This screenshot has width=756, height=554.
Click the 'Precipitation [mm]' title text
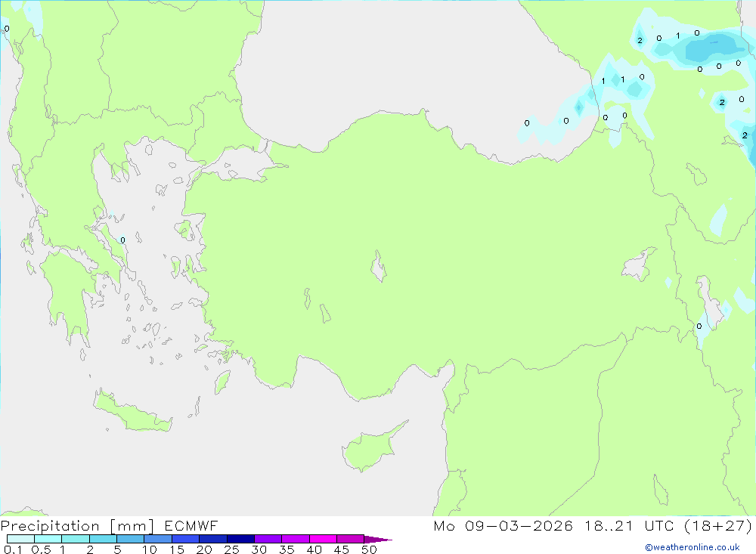click(77, 526)
